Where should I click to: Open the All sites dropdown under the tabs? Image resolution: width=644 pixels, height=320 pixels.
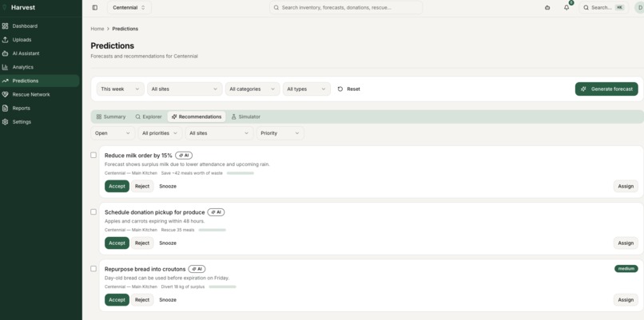219,133
